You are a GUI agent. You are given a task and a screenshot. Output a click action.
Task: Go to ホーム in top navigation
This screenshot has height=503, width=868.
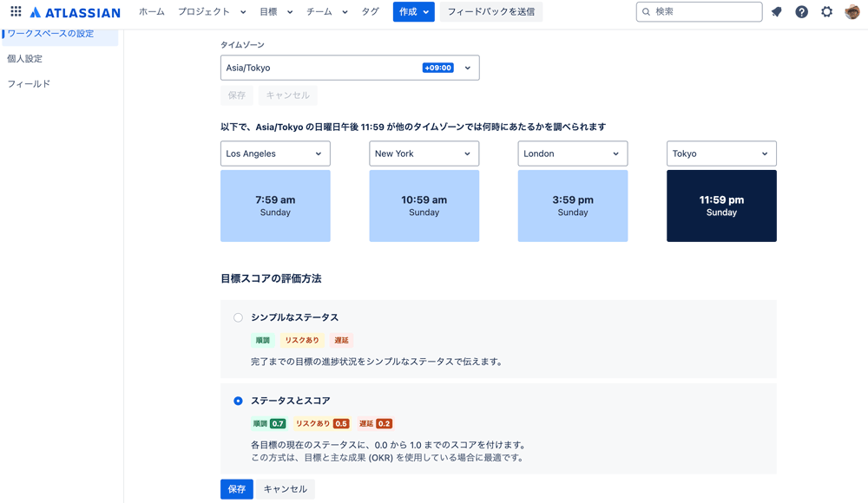(152, 11)
